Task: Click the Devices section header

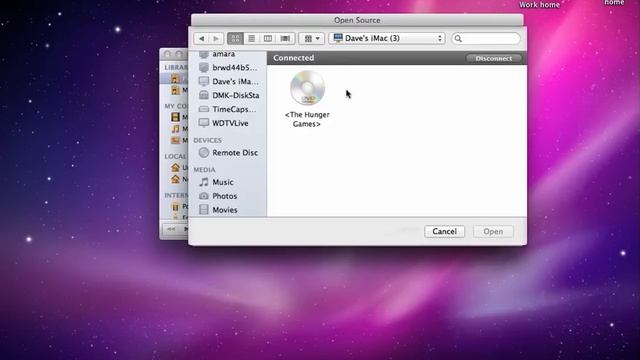Action: coord(207,140)
